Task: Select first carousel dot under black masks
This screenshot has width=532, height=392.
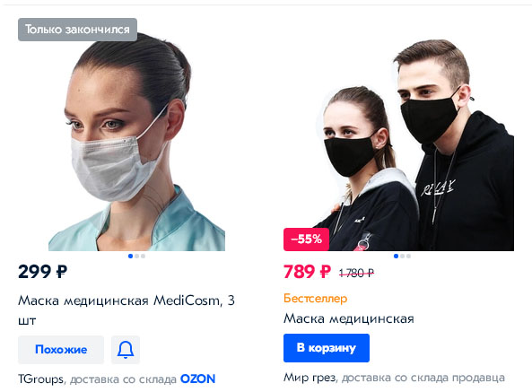Action: pos(396,256)
